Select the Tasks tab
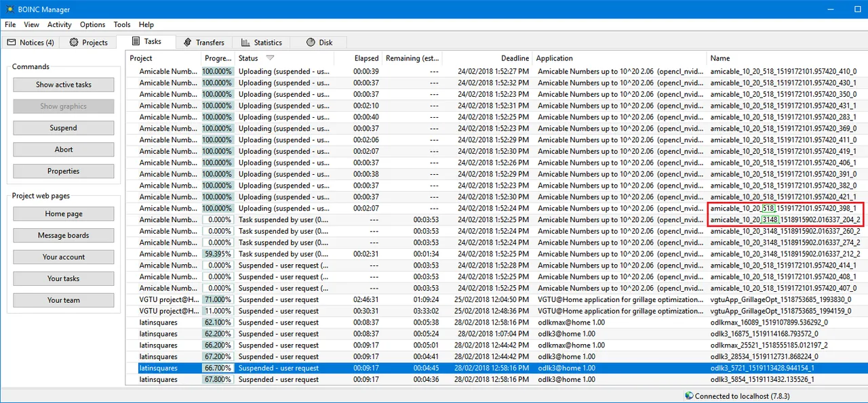The width and height of the screenshot is (868, 403). pyautogui.click(x=146, y=41)
